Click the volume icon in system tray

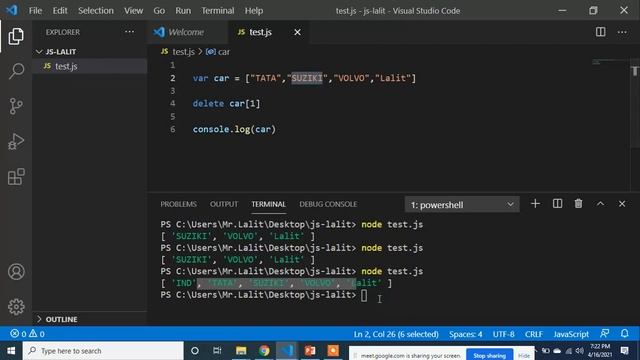[x=580, y=351]
